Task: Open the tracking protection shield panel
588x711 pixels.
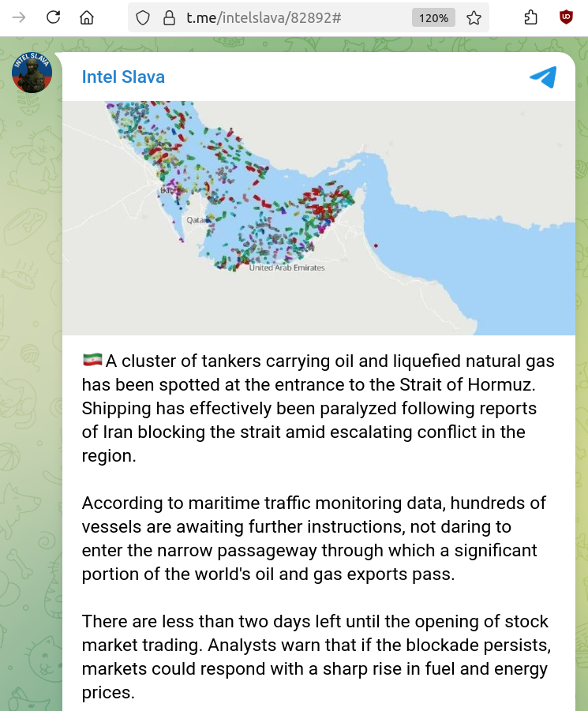Action: (x=143, y=17)
